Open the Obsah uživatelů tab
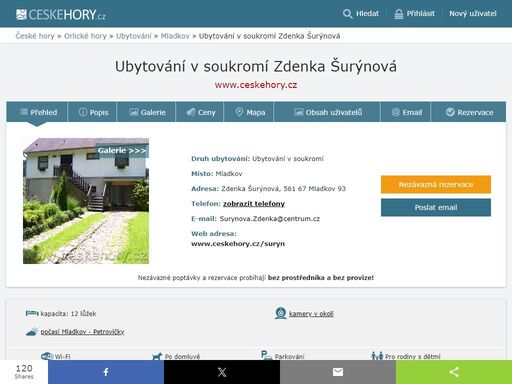512x384 pixels. point(327,112)
